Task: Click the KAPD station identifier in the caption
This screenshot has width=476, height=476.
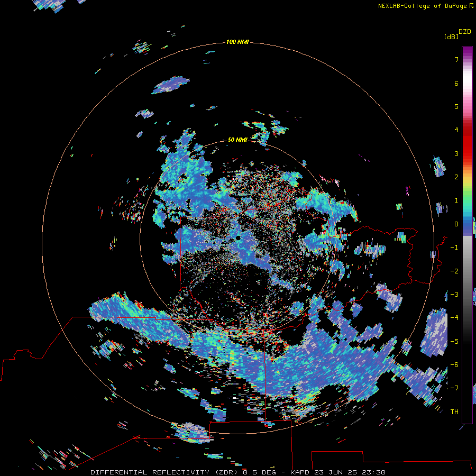Action: (300, 472)
